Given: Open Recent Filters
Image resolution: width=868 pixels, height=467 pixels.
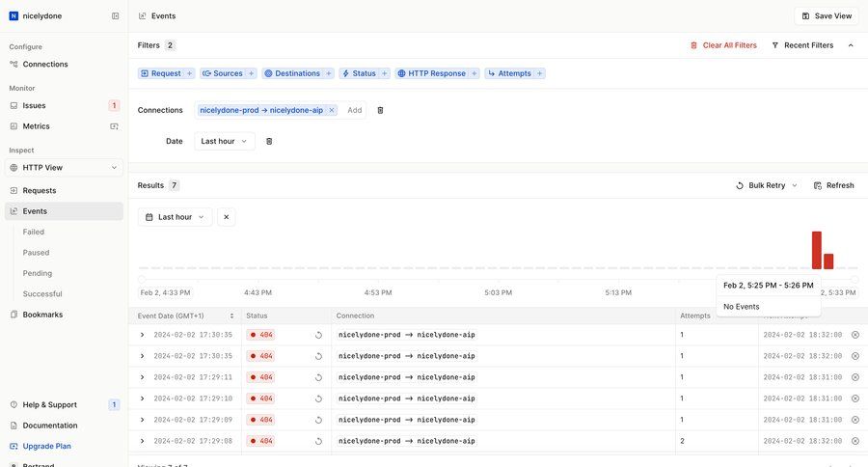Looking at the screenshot, I should point(802,45).
